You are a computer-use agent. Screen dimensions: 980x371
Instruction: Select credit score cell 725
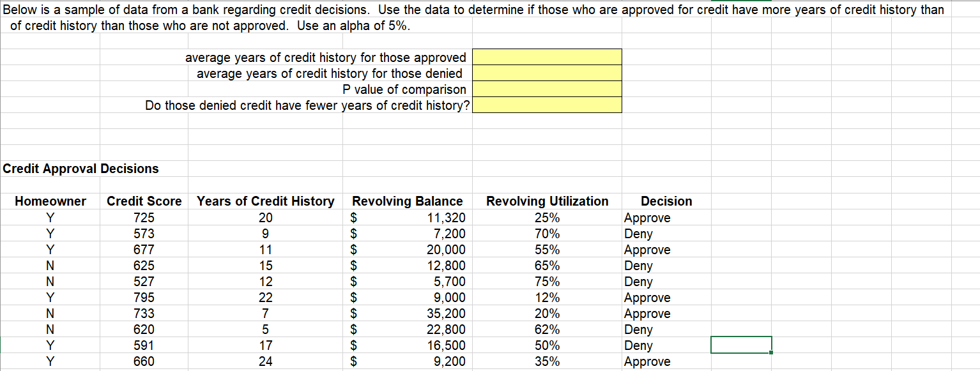[x=144, y=218]
